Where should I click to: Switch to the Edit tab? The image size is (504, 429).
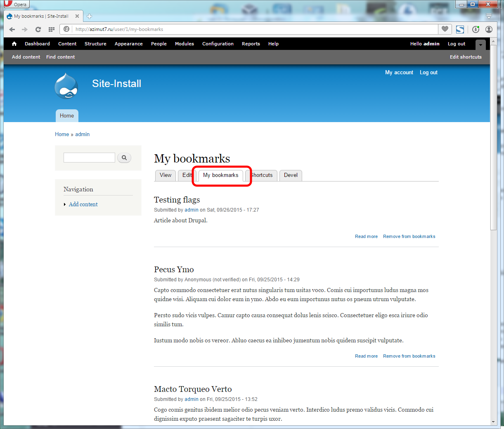pyautogui.click(x=187, y=175)
